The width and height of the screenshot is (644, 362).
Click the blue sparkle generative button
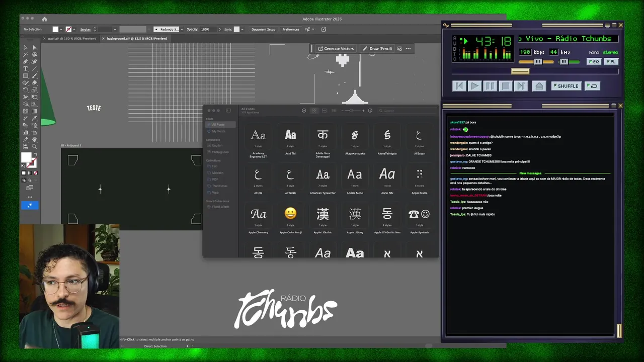coord(30,205)
